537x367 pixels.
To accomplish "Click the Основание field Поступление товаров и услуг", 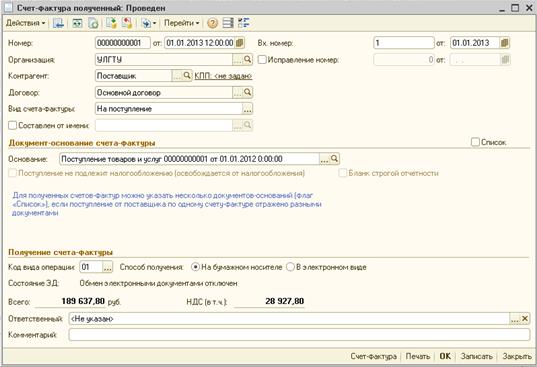I will click(x=189, y=159).
